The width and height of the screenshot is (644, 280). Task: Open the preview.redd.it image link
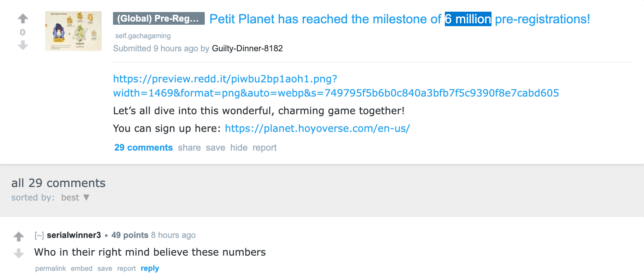[x=336, y=86]
